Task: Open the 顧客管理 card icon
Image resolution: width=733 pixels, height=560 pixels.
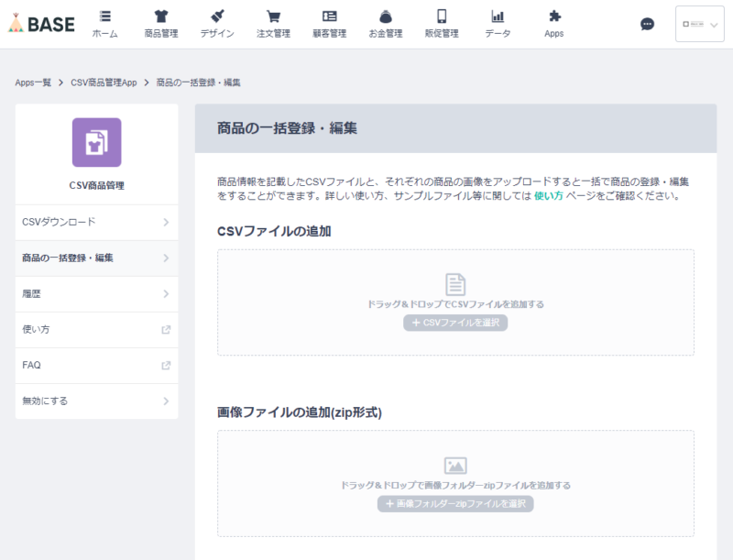Action: pos(330,16)
